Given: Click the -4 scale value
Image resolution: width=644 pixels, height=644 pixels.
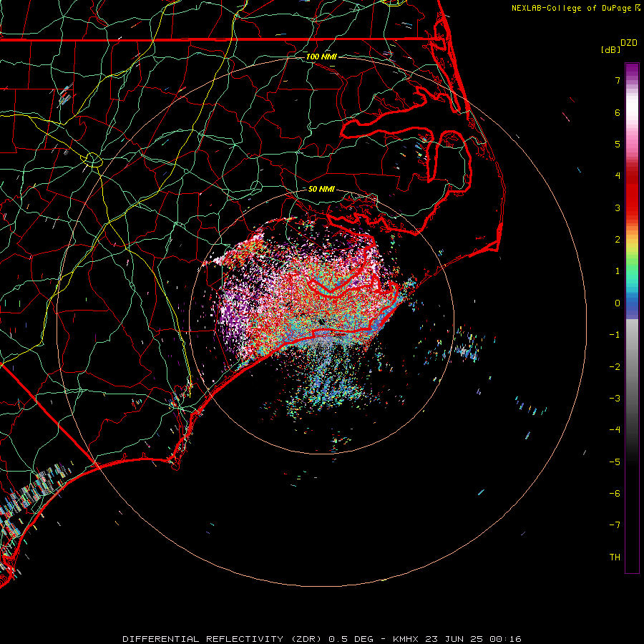Looking at the screenshot, I should (x=615, y=430).
